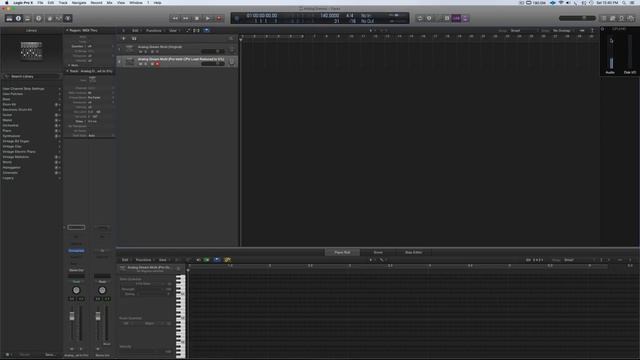
Task: Mute the Analog Dream Work (Original) track
Action: click(x=140, y=52)
